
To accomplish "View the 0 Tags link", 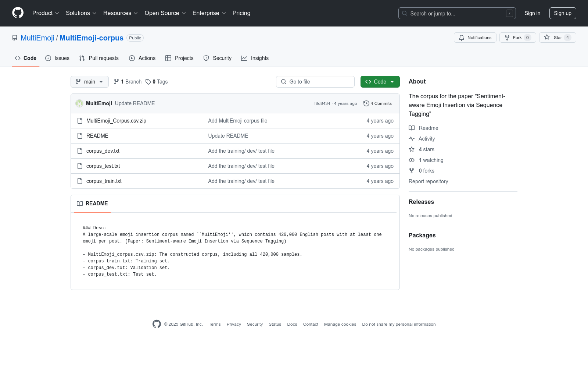I will [157, 82].
